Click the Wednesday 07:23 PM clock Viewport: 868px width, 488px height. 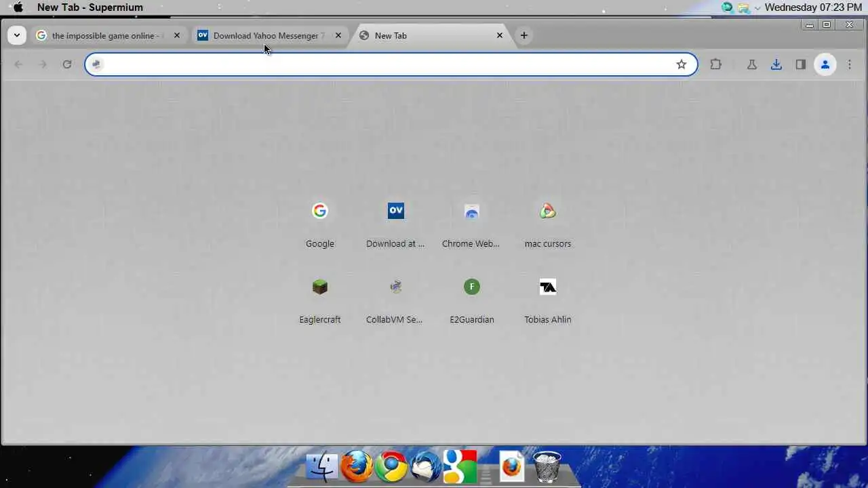point(814,7)
